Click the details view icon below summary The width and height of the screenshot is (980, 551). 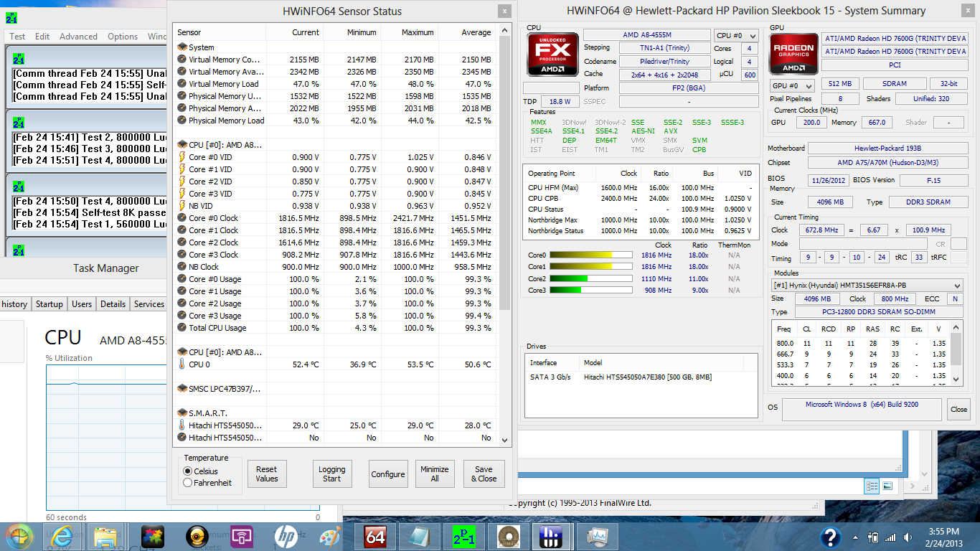click(x=872, y=486)
